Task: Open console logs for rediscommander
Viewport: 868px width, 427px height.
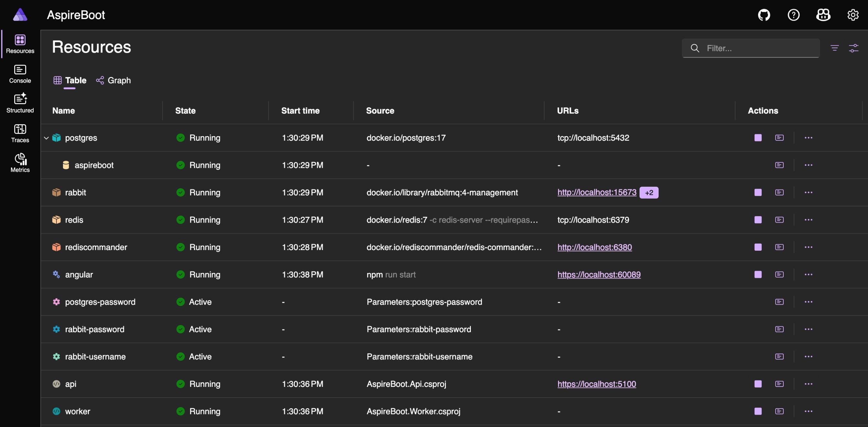Action: [779, 247]
